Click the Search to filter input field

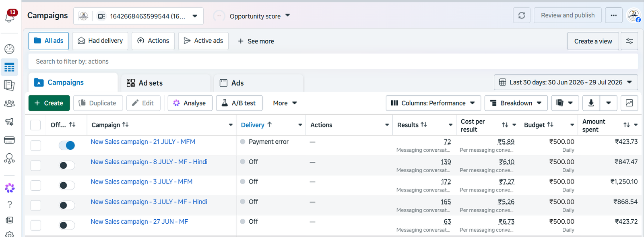[333, 62]
